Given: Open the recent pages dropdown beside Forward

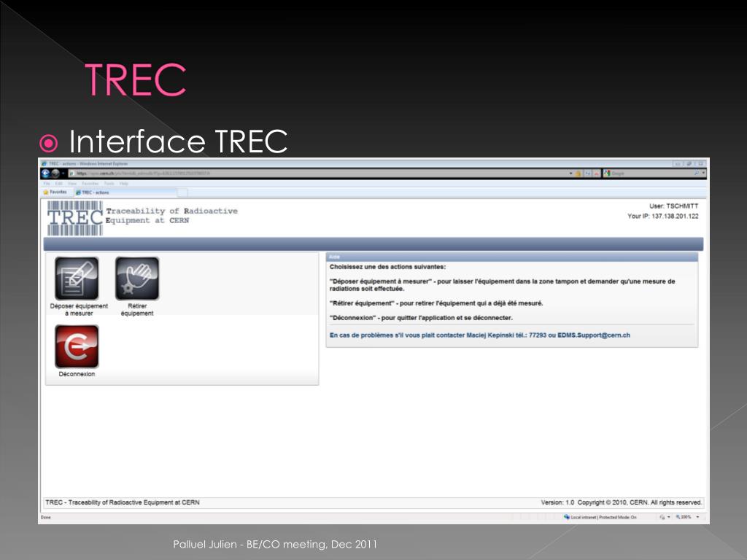Looking at the screenshot, I should coord(63,174).
